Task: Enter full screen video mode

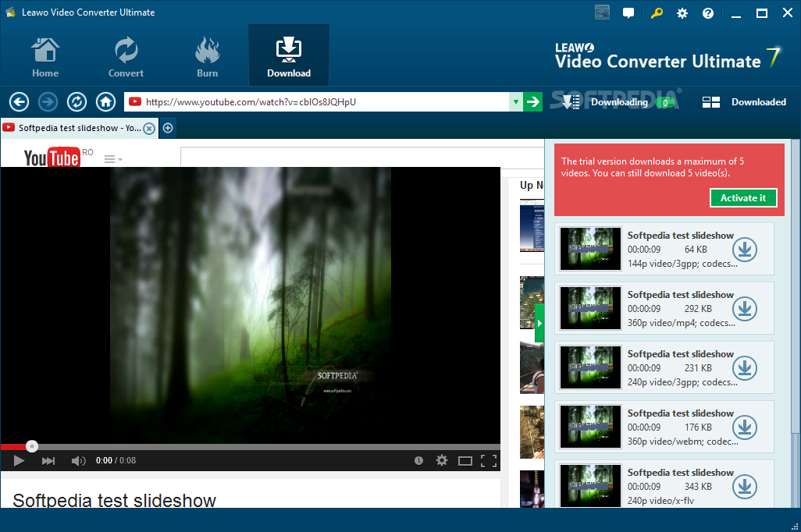Action: click(489, 460)
